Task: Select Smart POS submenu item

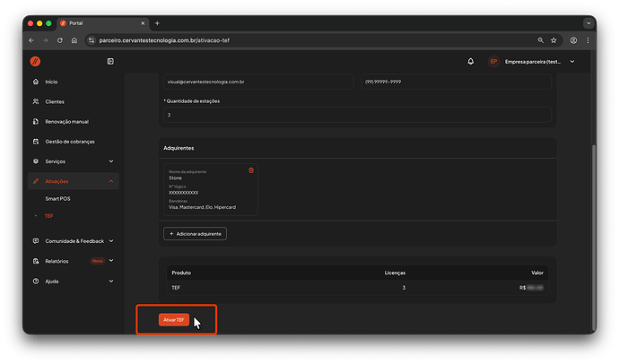Action: pyautogui.click(x=58, y=197)
